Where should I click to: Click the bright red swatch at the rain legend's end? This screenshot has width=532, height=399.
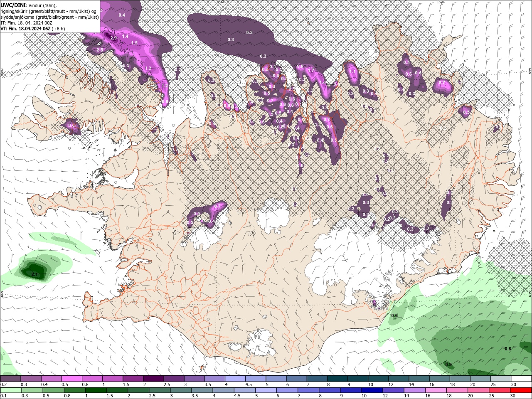(521, 390)
